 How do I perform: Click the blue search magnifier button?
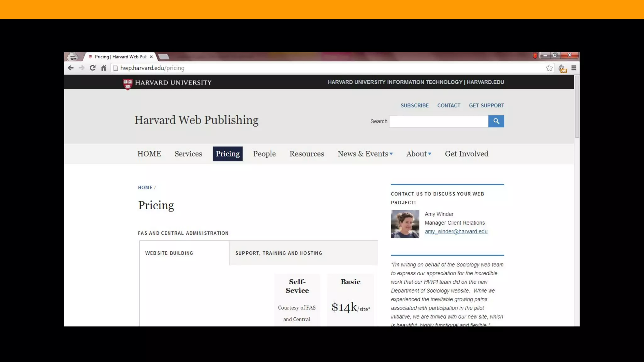[x=496, y=121]
